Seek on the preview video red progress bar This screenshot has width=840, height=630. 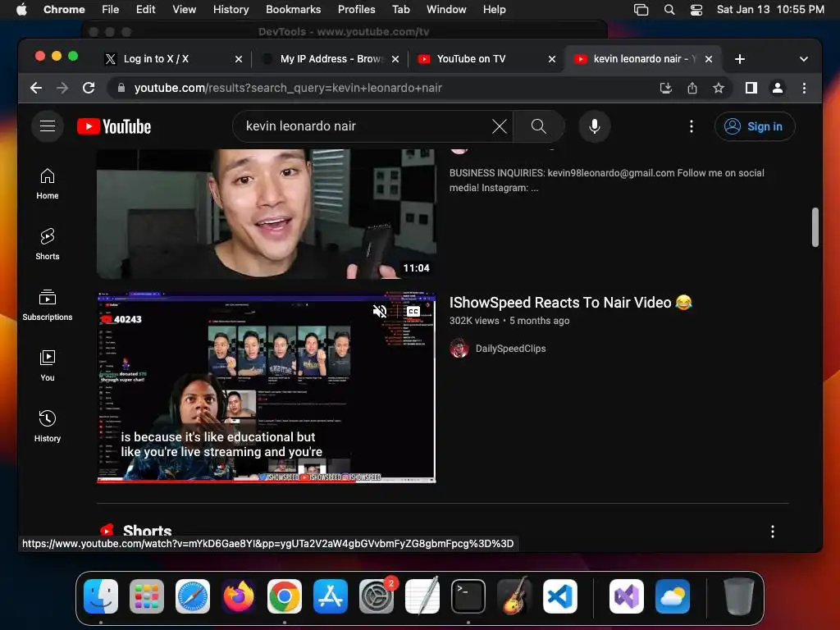pos(267,481)
